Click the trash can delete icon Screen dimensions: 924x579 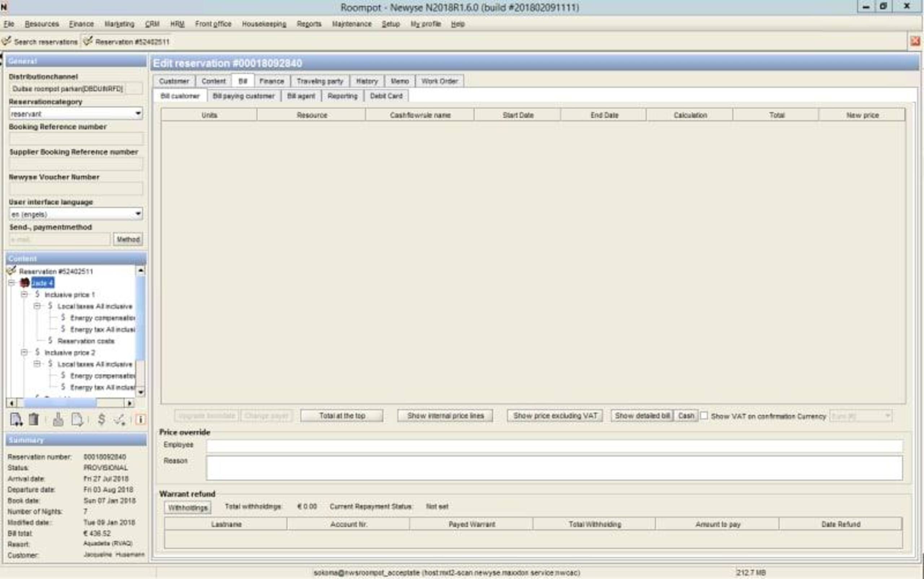tap(34, 419)
